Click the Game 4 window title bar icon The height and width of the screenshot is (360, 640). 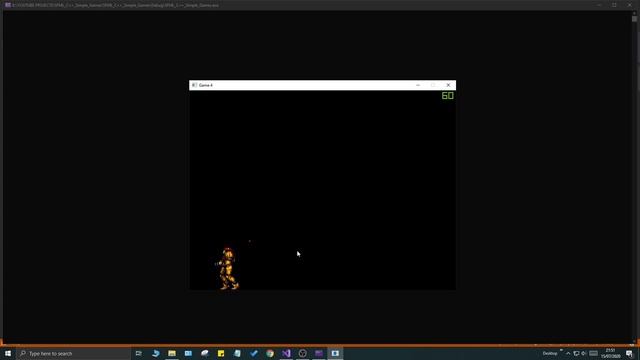tap(194, 85)
